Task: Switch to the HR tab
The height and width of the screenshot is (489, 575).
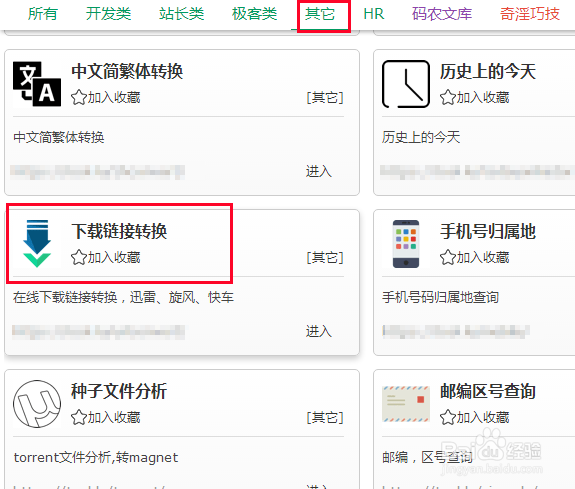Action: 374,14
